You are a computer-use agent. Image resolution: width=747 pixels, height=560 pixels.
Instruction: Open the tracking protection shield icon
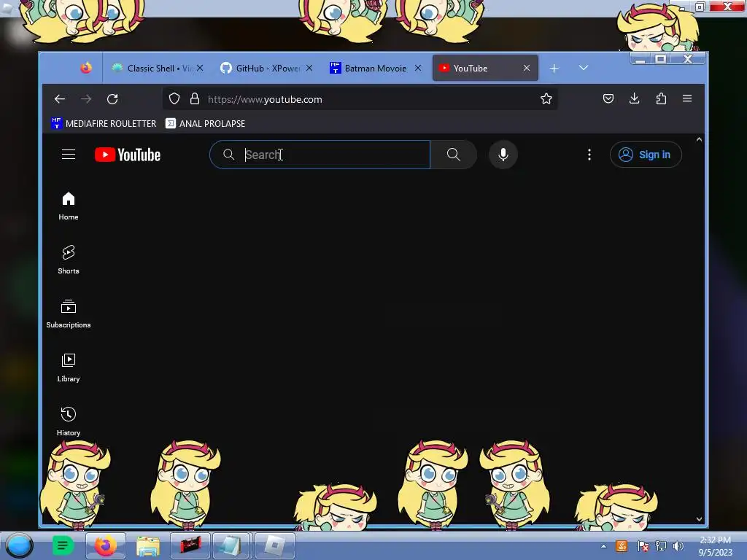point(174,98)
